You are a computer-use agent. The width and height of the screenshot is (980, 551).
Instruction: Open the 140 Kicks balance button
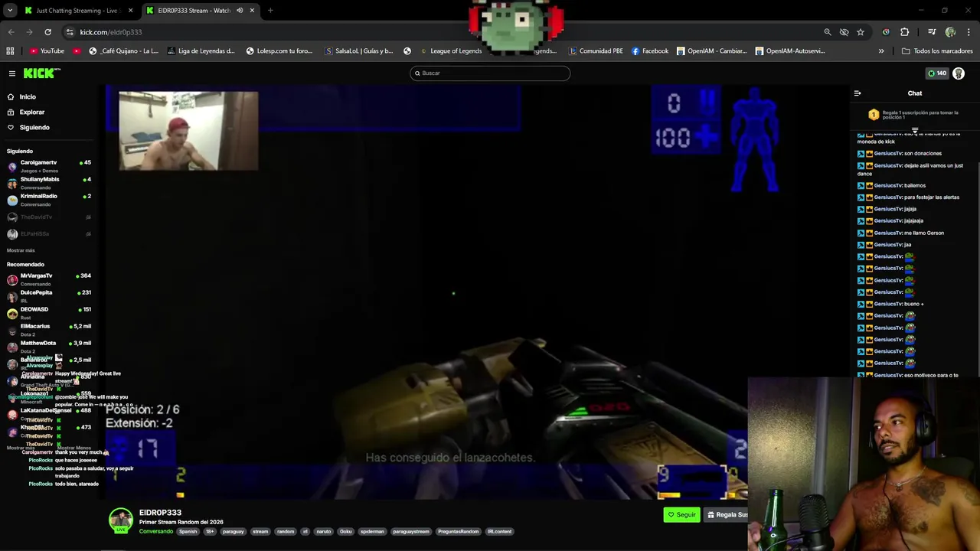click(x=937, y=73)
